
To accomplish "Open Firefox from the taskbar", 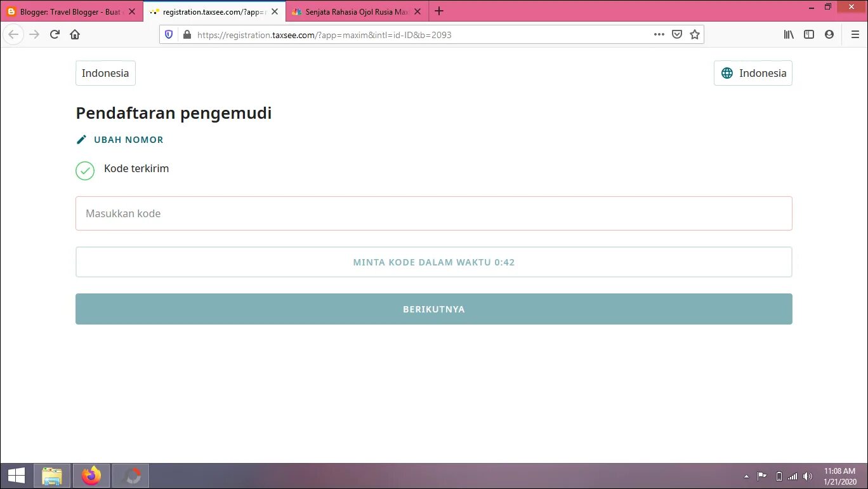I will (x=91, y=476).
